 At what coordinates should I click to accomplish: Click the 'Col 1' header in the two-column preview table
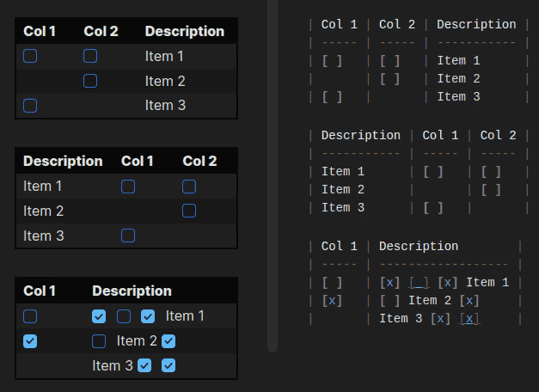click(x=40, y=291)
